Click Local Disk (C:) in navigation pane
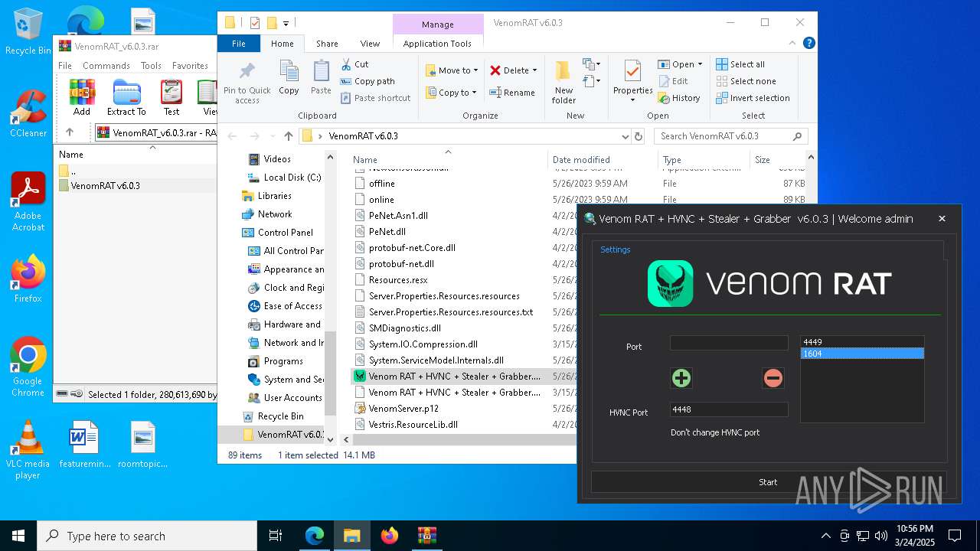This screenshot has height=551, width=980. (292, 178)
